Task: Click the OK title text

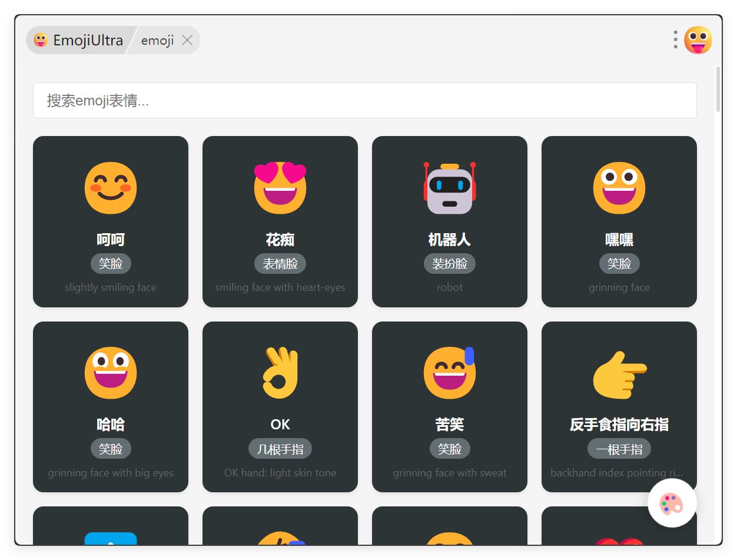Action: (x=280, y=425)
